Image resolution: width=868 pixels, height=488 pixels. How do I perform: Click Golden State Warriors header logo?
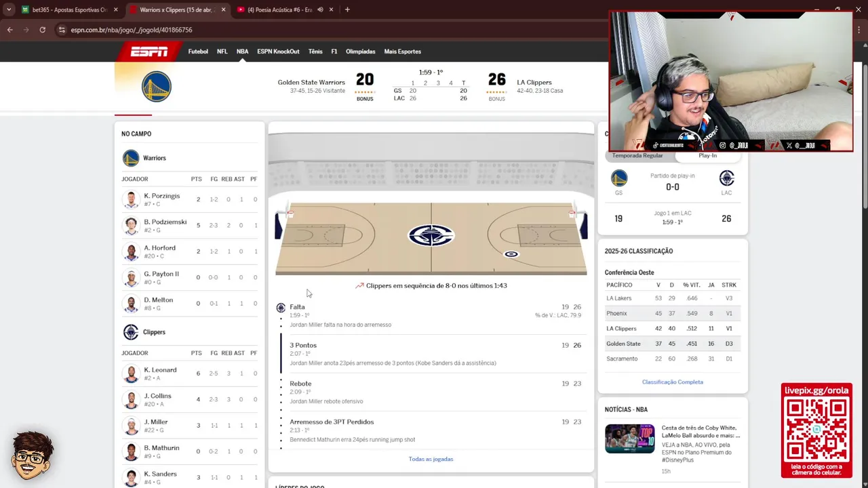click(157, 87)
